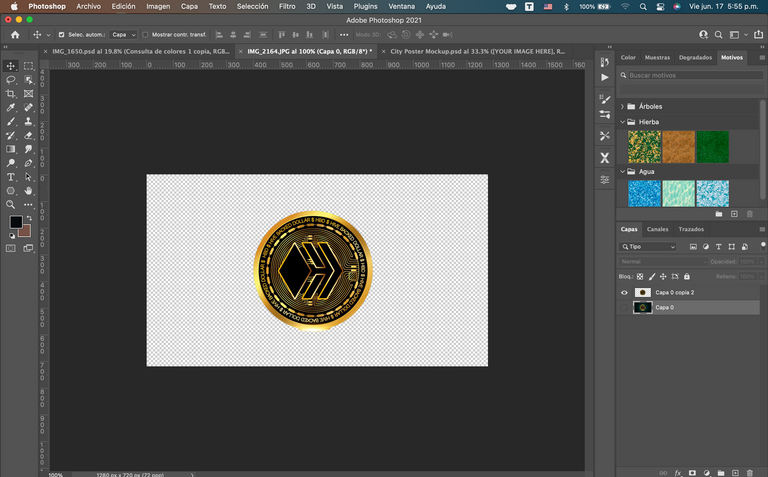The width and height of the screenshot is (768, 477).
Task: Select the Spot Healing Brush tool
Action: click(28, 107)
